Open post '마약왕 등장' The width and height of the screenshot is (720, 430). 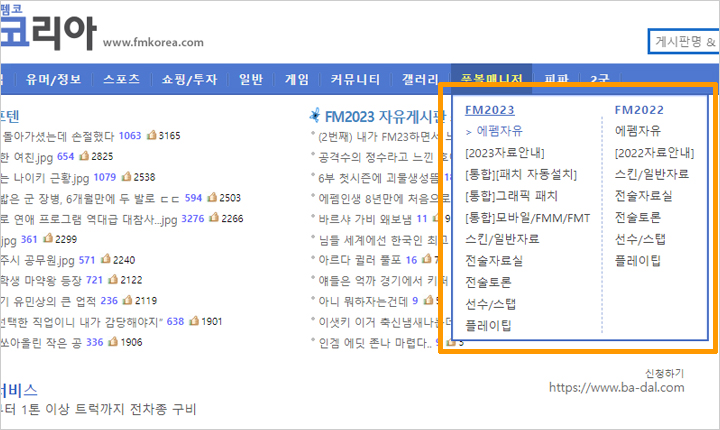(x=41, y=280)
